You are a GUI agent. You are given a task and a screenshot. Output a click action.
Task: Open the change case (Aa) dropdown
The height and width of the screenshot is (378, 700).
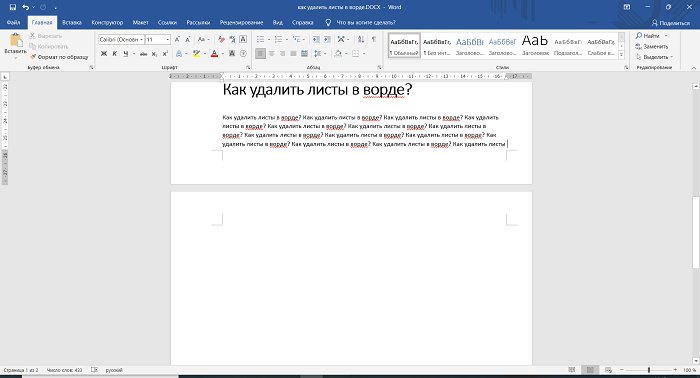[203, 40]
